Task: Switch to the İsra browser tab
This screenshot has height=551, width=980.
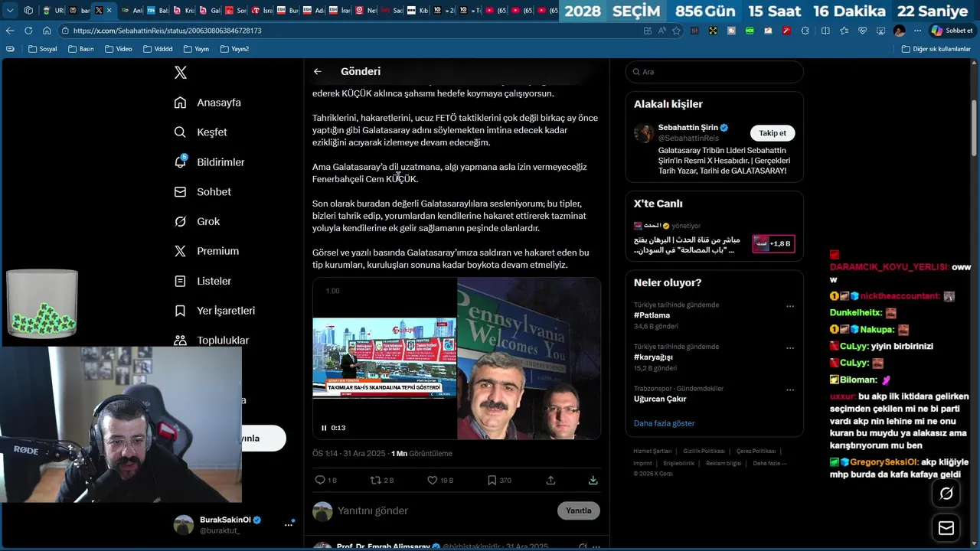Action: click(x=263, y=11)
